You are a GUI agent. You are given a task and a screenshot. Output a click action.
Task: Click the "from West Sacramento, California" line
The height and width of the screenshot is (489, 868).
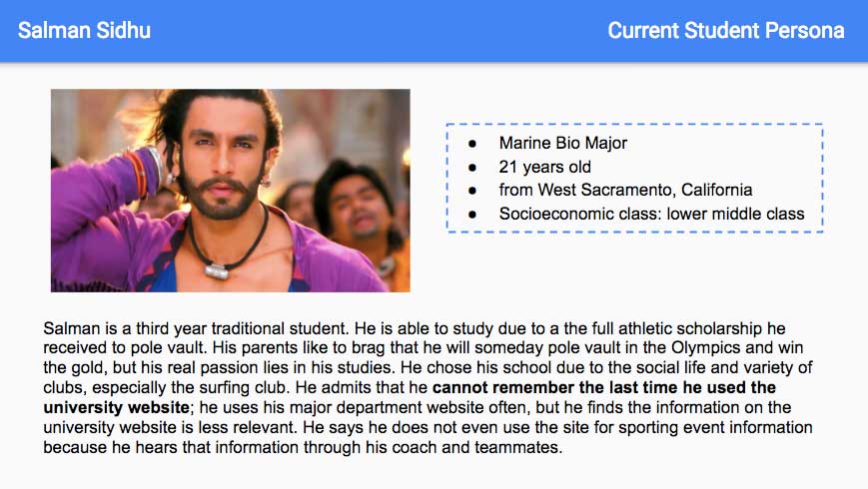(625, 190)
